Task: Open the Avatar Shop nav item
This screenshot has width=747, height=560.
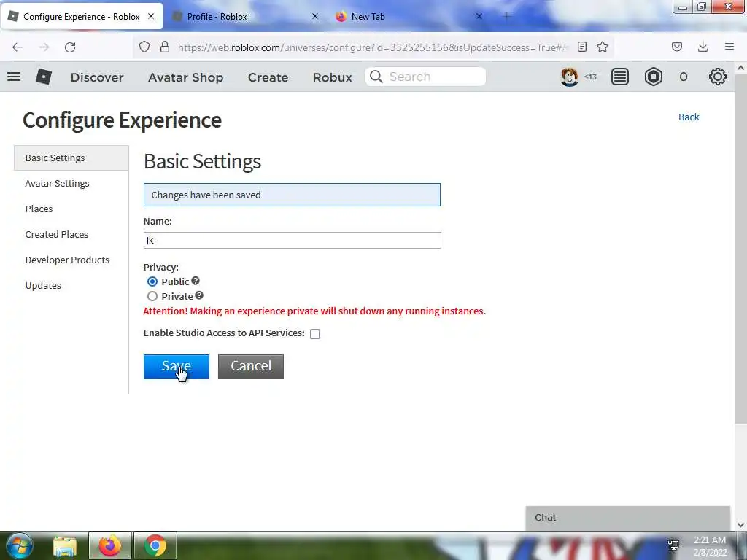Action: click(186, 77)
